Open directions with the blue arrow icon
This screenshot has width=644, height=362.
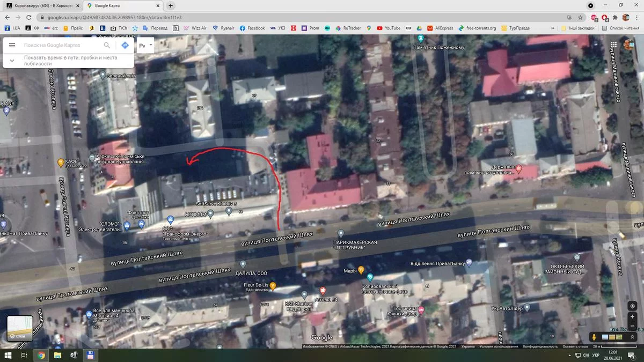(125, 46)
